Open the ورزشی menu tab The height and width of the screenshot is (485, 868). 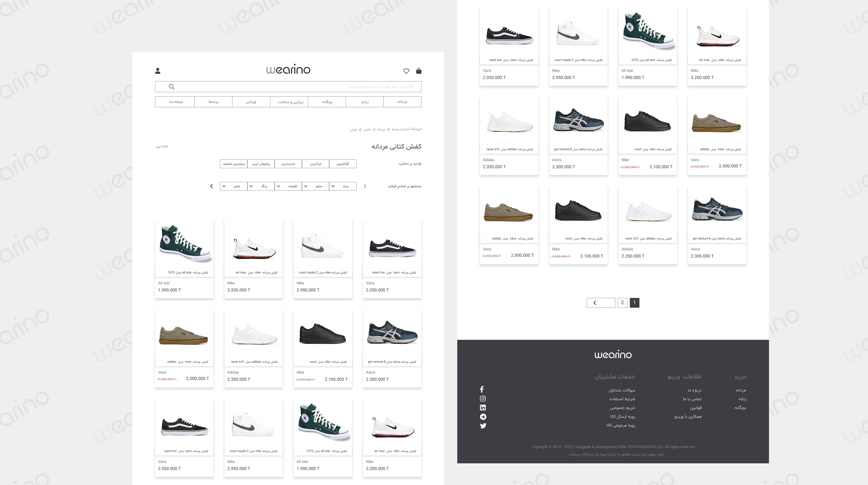coord(251,102)
